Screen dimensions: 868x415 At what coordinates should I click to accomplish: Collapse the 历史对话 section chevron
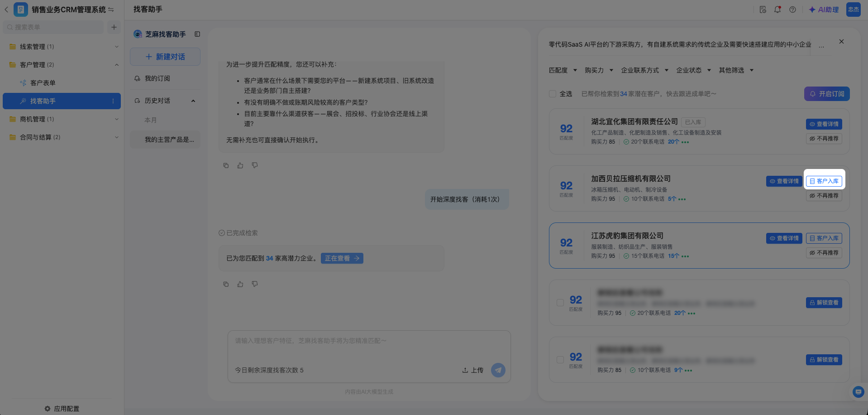point(193,101)
